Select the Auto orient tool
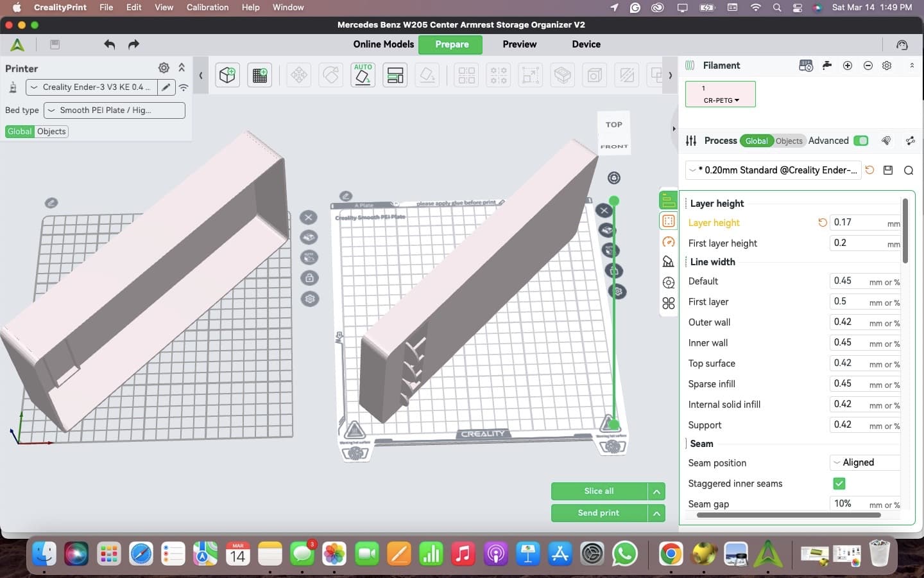The height and width of the screenshot is (578, 924). (x=363, y=75)
